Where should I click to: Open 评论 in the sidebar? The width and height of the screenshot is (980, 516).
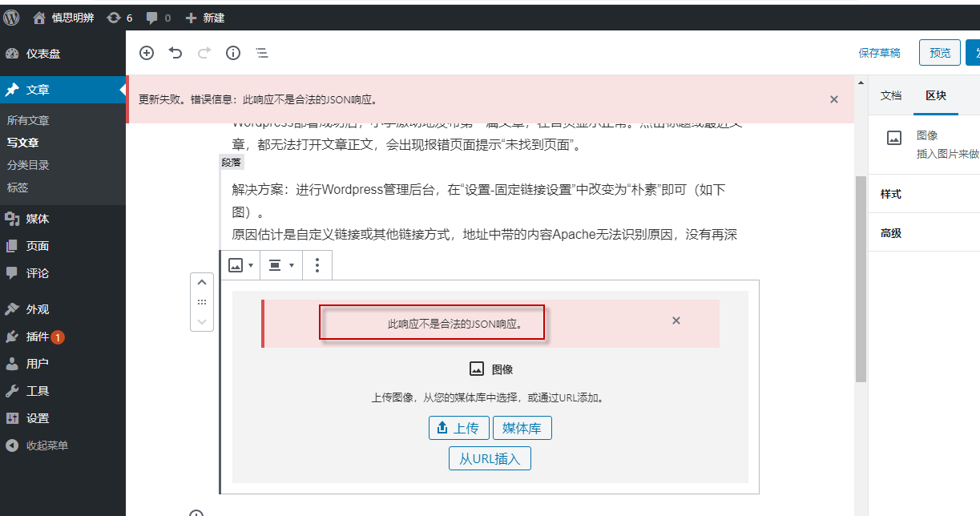[x=63, y=273]
